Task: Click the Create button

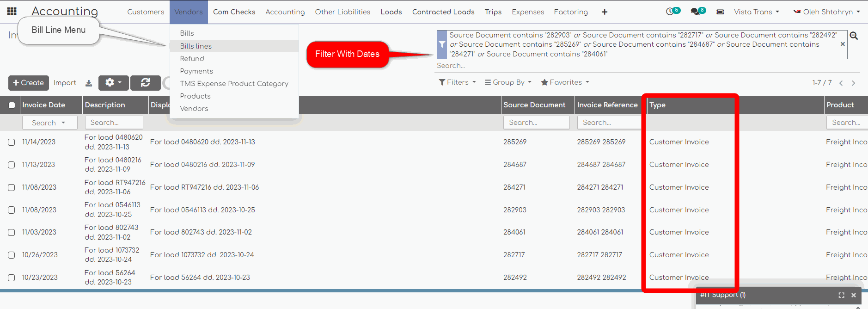Action: (x=29, y=83)
